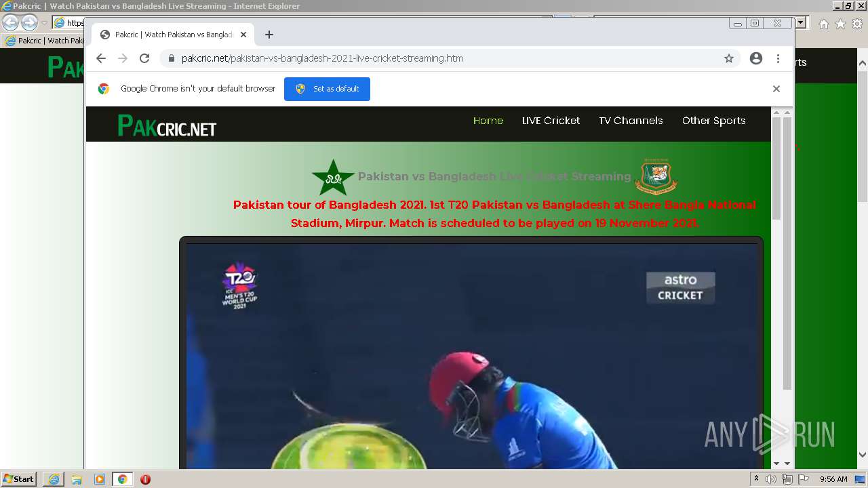The image size is (868, 488).
Task: Expand Internet Explorer's address bar dropdown
Action: [801, 22]
